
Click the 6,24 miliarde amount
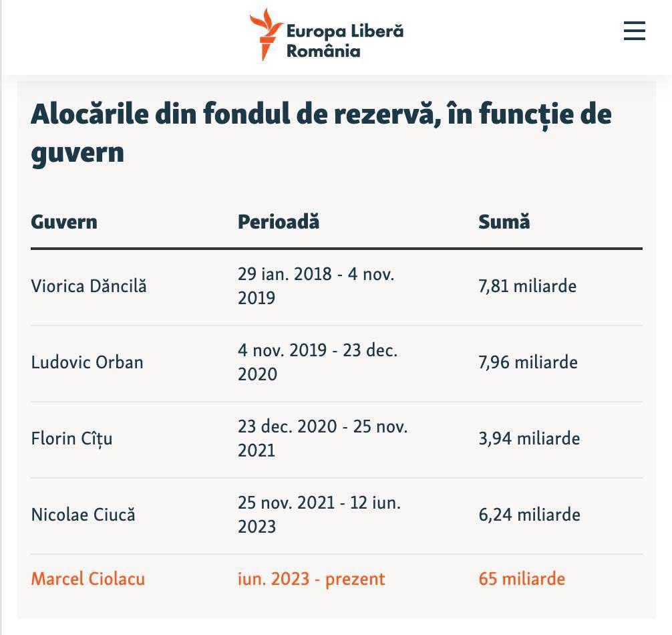click(529, 515)
